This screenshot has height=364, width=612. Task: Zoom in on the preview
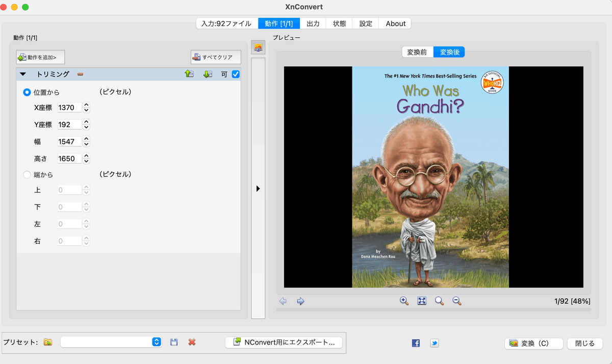404,301
